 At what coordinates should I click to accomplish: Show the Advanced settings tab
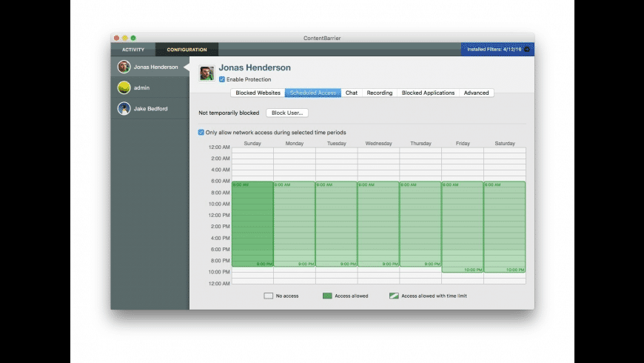(x=476, y=93)
